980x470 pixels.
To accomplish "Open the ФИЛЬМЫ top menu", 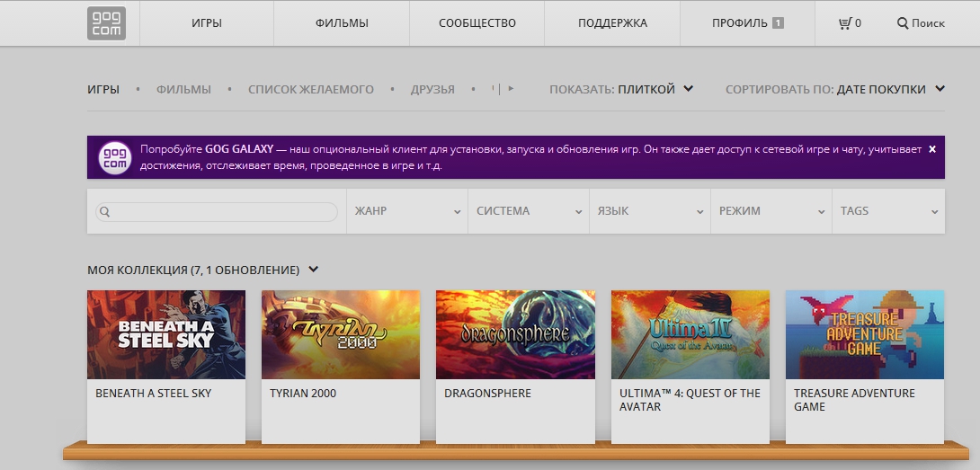I will [x=342, y=23].
